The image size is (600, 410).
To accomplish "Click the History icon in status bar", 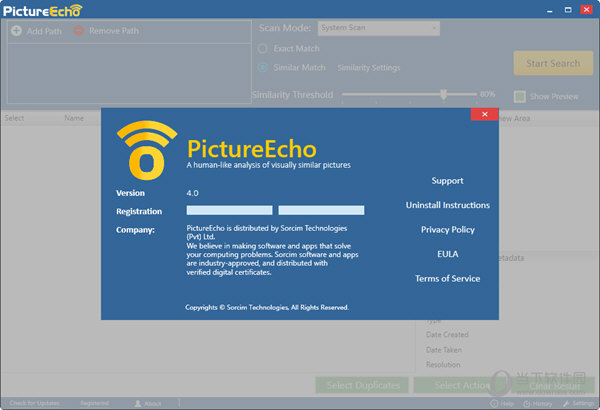I will point(527,403).
